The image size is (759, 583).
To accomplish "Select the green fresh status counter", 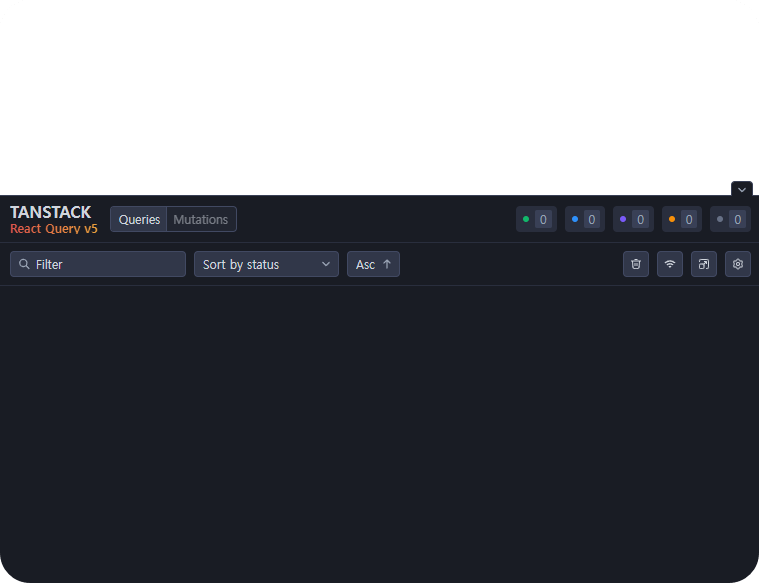I will coord(536,219).
